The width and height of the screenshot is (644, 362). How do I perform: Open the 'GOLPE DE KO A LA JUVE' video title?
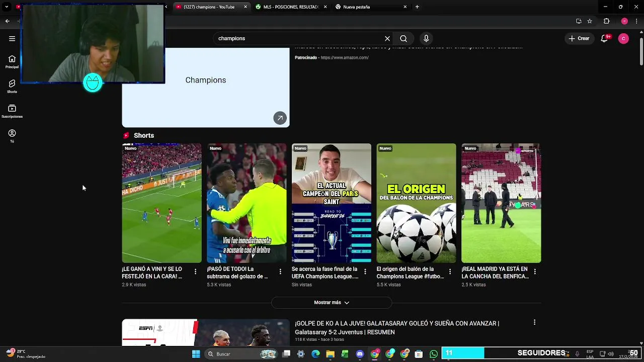pos(397,328)
